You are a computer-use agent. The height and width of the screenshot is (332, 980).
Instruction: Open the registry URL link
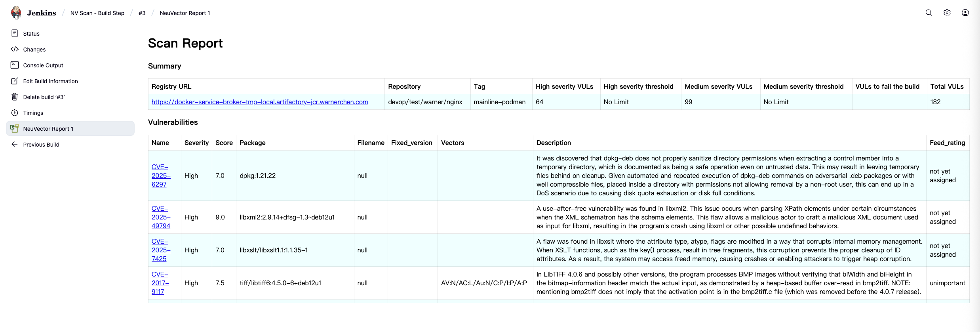[x=259, y=102]
